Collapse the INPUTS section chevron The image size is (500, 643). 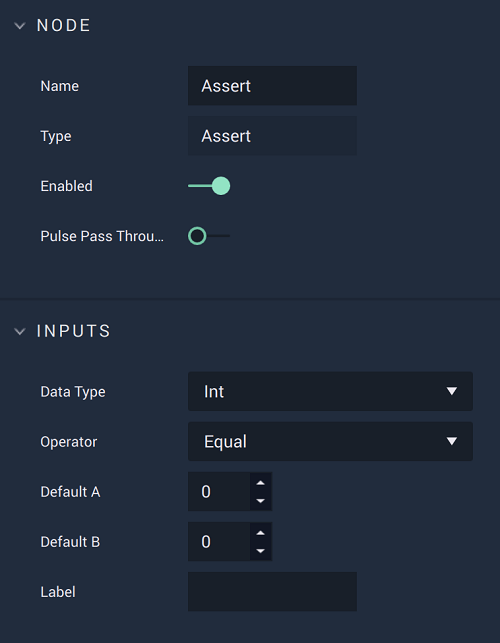[x=20, y=331]
